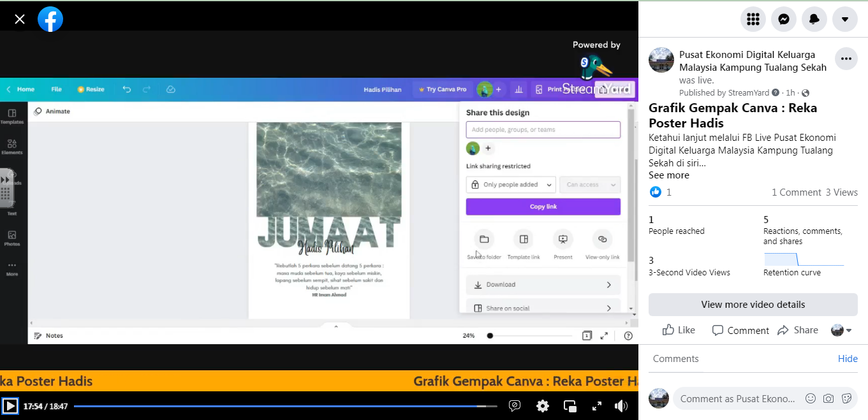Open the account dropdown arrow
The height and width of the screenshot is (420, 868).
coord(845,19)
